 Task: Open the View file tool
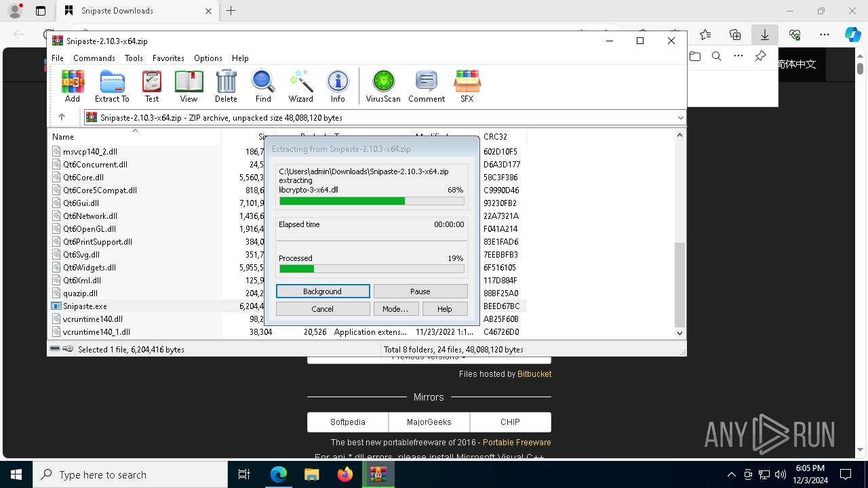coord(189,86)
